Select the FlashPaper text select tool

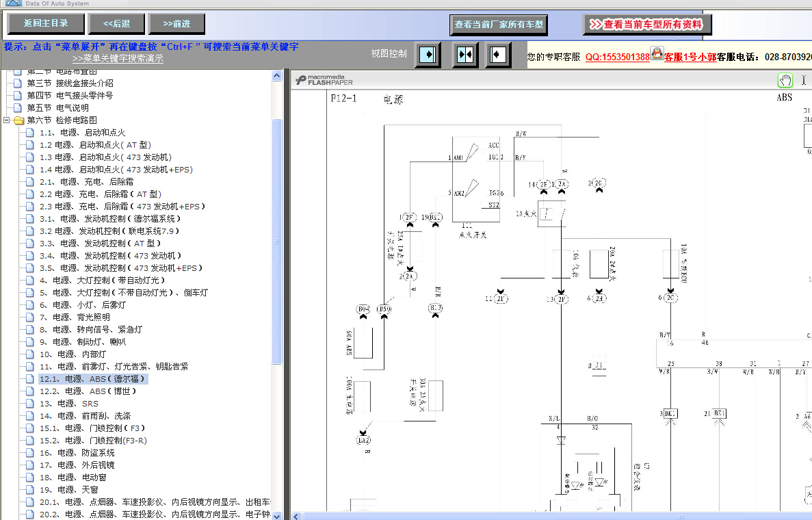coord(803,80)
